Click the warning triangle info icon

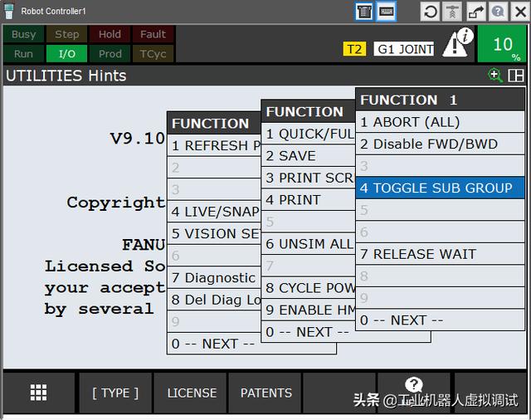(x=458, y=43)
